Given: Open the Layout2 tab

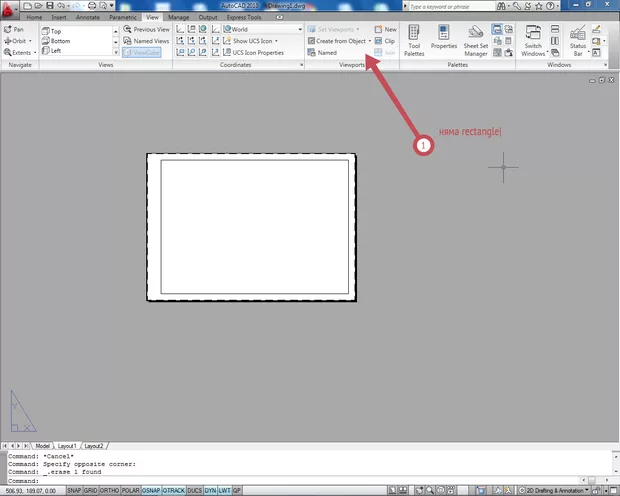Looking at the screenshot, I should point(93,446).
